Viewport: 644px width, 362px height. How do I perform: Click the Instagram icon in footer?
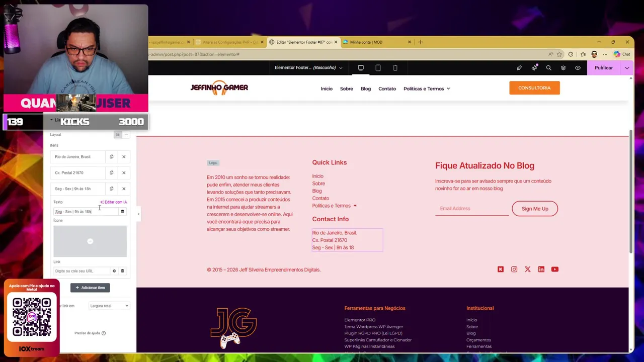[x=514, y=269]
